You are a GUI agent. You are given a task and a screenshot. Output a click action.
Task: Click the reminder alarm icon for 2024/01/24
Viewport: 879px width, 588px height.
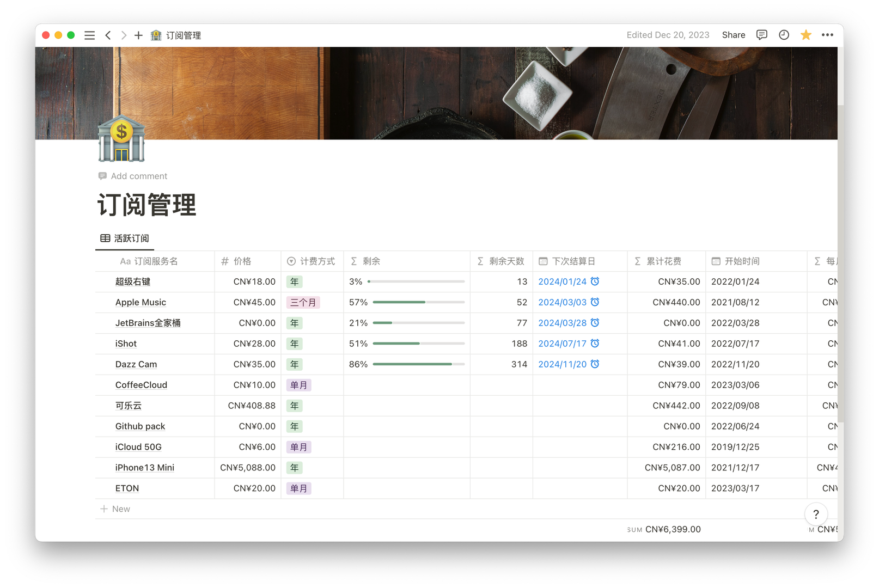(595, 281)
